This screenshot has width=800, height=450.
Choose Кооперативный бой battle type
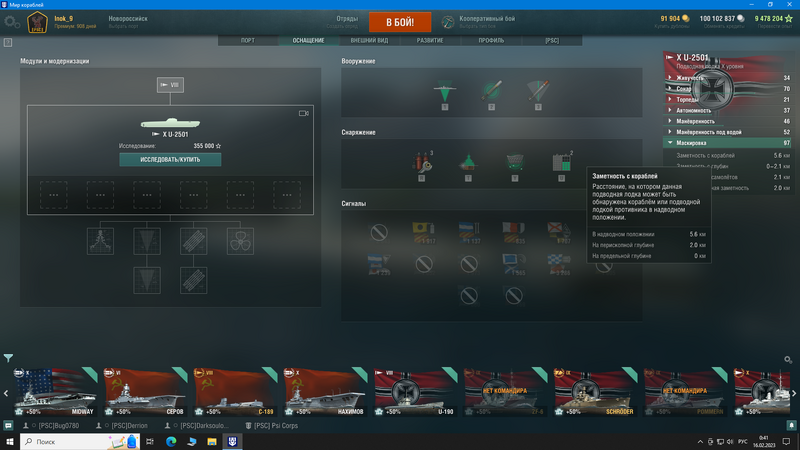pyautogui.click(x=487, y=22)
